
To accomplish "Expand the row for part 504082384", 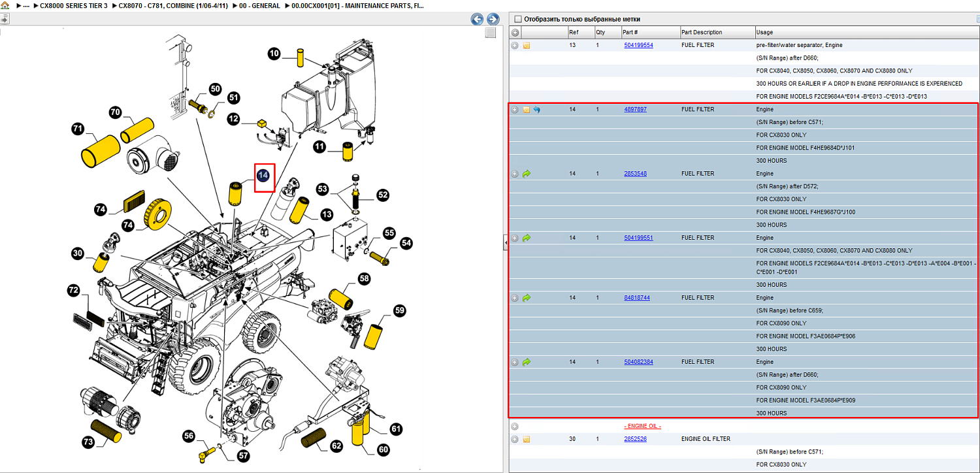I will click(515, 362).
